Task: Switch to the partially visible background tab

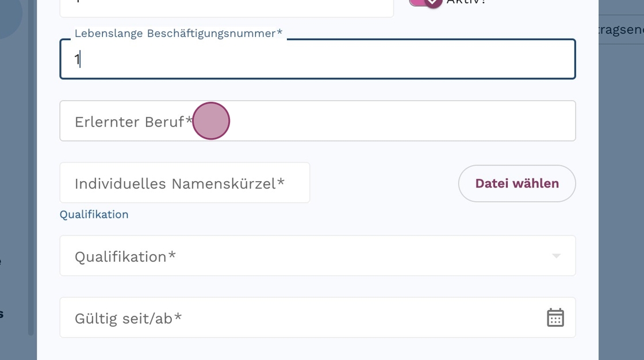Action: (x=621, y=30)
